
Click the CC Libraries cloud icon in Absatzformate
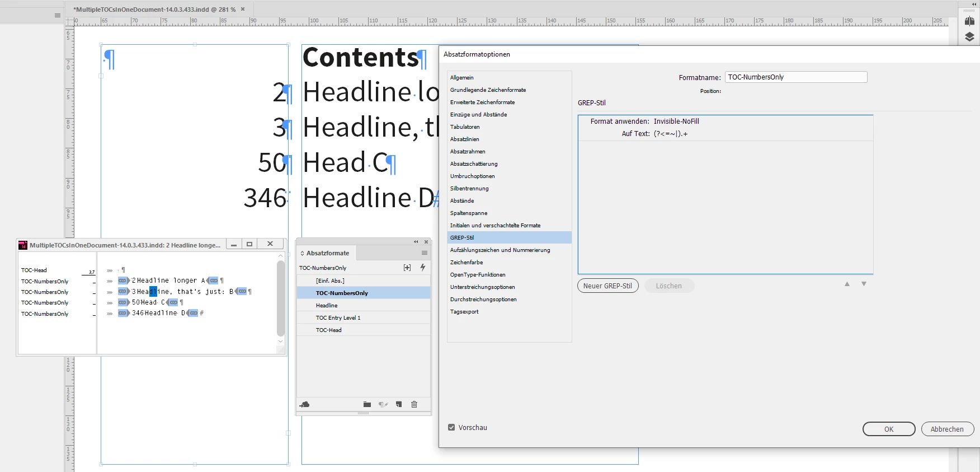click(305, 404)
